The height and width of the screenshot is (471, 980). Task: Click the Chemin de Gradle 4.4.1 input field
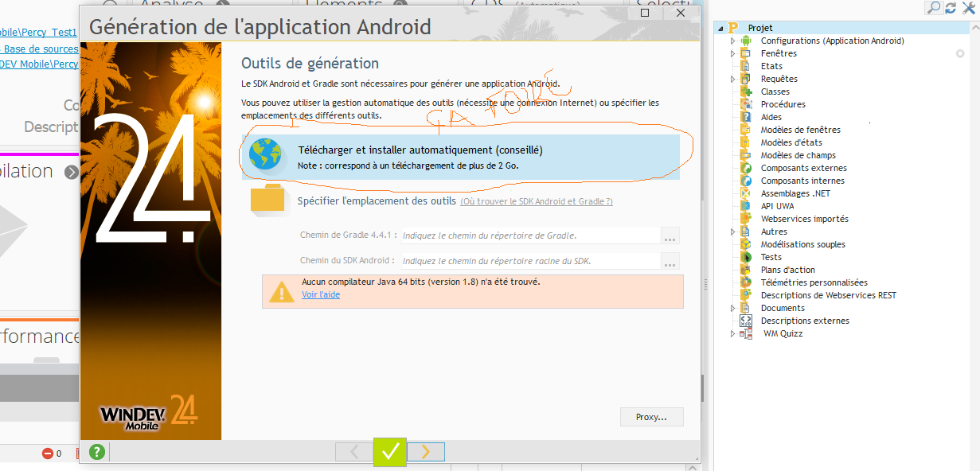pyautogui.click(x=529, y=235)
